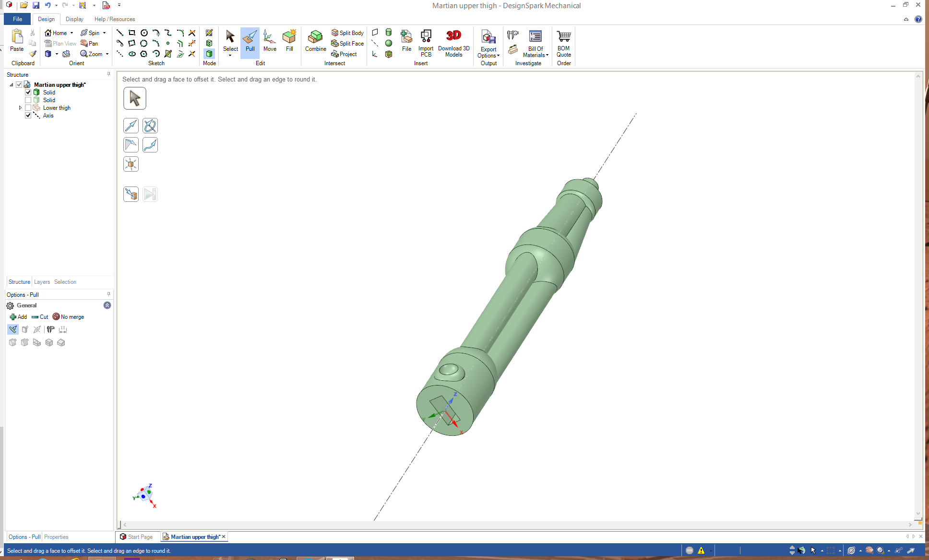Choose the No merge option
Image resolution: width=929 pixels, height=560 pixels.
click(x=68, y=317)
